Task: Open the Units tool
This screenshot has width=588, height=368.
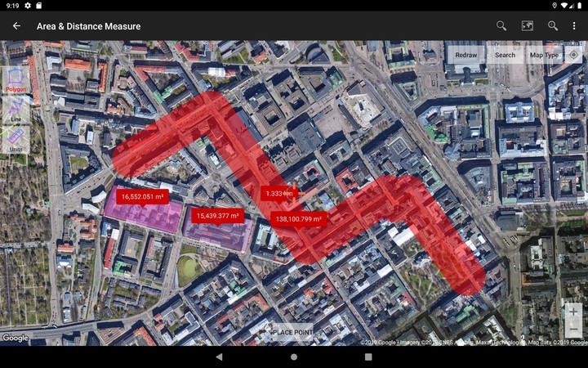Action: [16, 140]
